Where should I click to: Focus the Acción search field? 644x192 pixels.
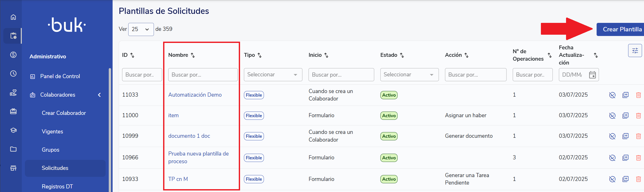(476, 75)
